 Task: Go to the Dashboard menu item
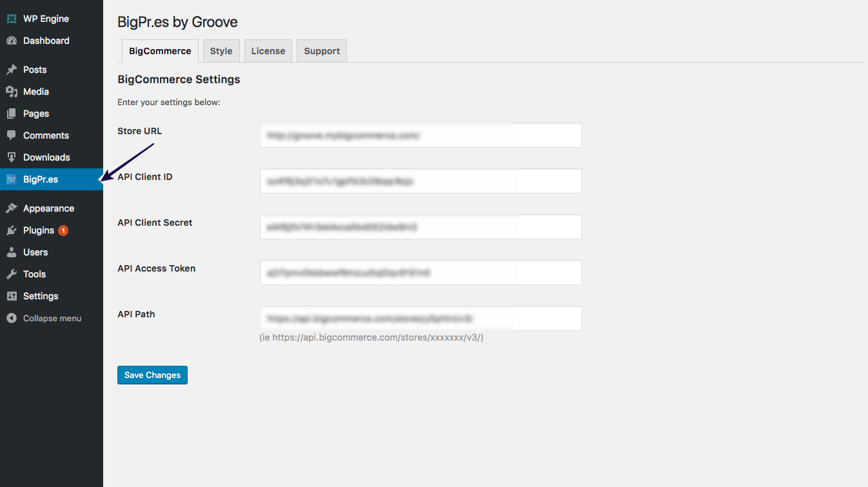pyautogui.click(x=52, y=41)
